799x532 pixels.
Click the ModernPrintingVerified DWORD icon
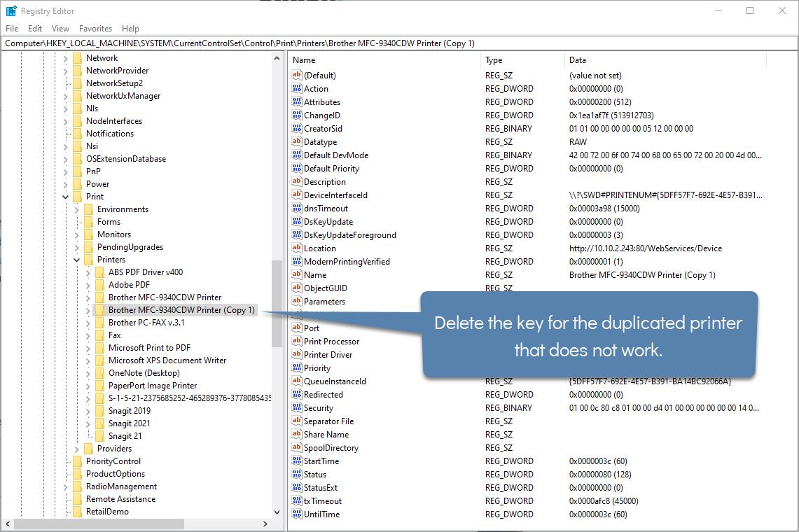297,261
